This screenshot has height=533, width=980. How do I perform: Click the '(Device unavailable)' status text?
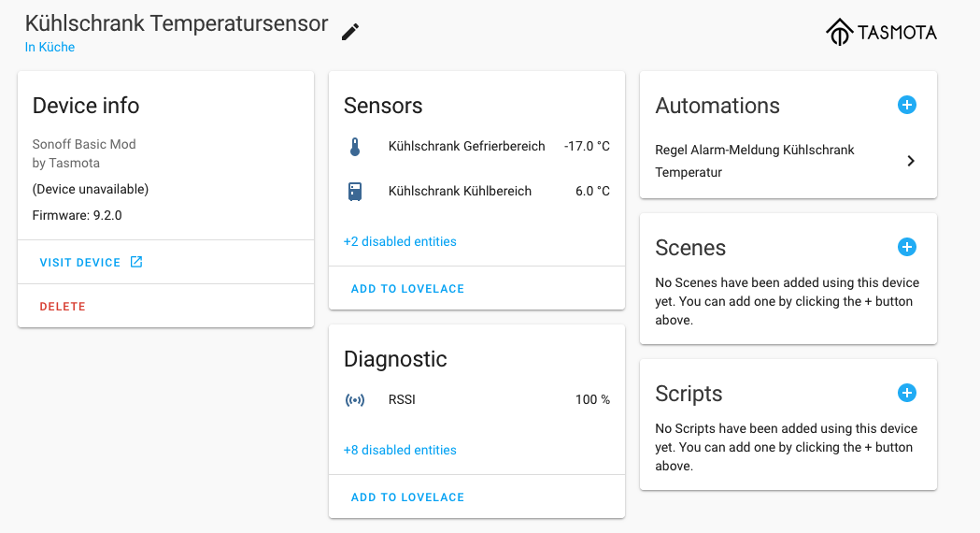click(x=91, y=190)
